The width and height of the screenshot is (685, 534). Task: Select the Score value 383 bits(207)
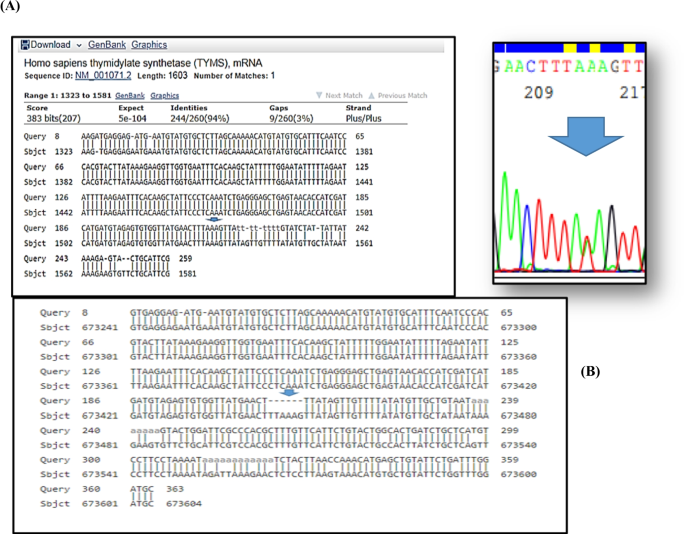pos(53,118)
